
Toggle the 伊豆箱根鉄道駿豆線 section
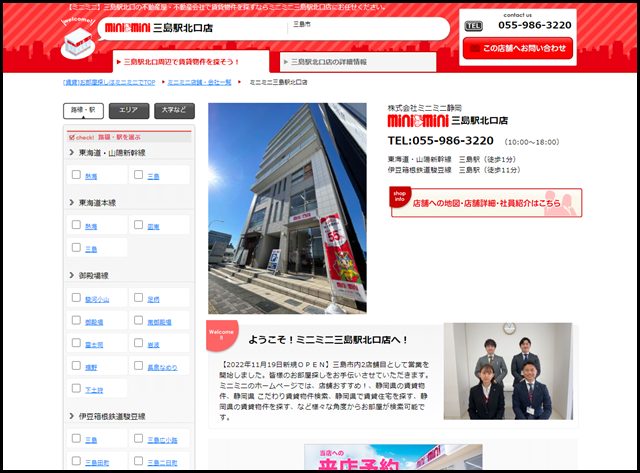coord(108,416)
